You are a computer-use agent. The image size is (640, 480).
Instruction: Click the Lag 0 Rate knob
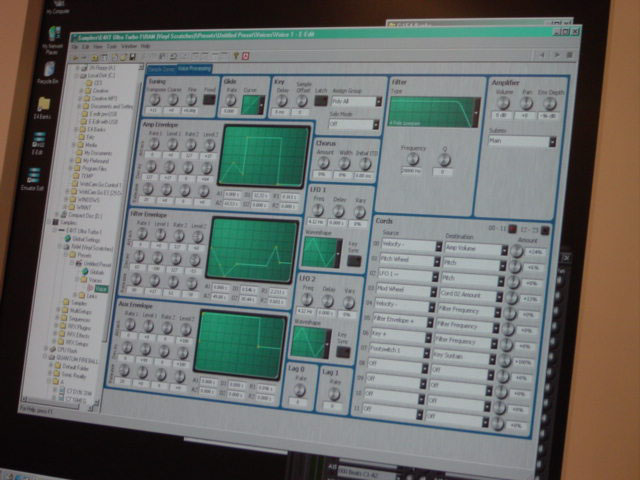(x=300, y=390)
